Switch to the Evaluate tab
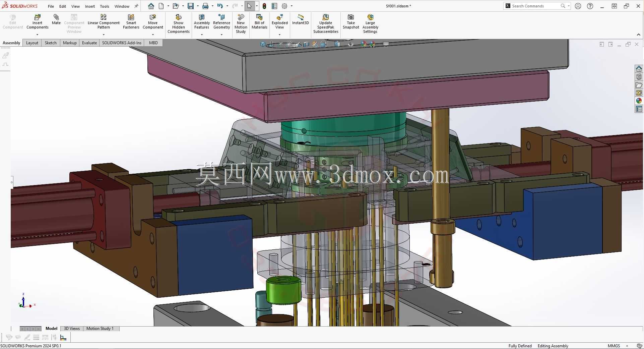 pyautogui.click(x=89, y=43)
